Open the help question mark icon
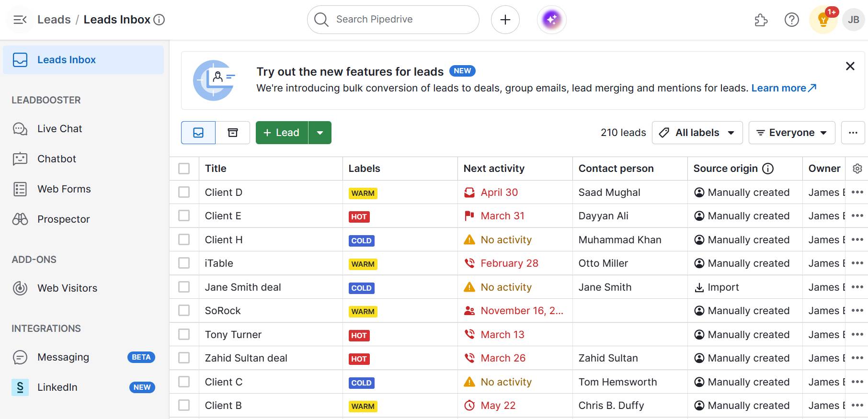 click(x=791, y=20)
